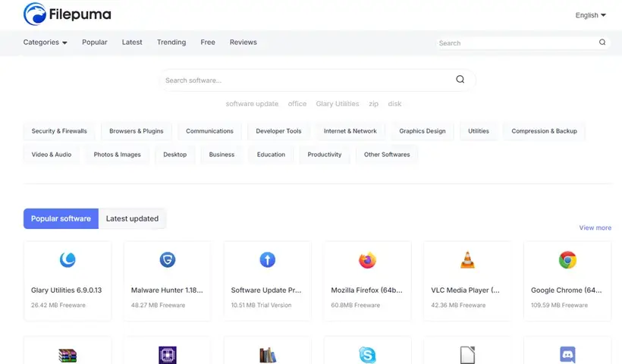
Task: Open the Software Update Pro arrow icon
Action: (267, 259)
